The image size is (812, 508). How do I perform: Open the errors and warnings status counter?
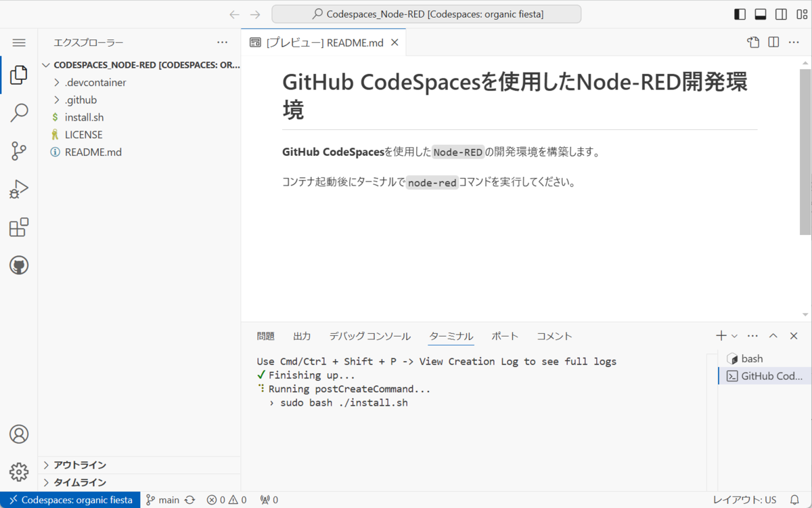coord(227,500)
